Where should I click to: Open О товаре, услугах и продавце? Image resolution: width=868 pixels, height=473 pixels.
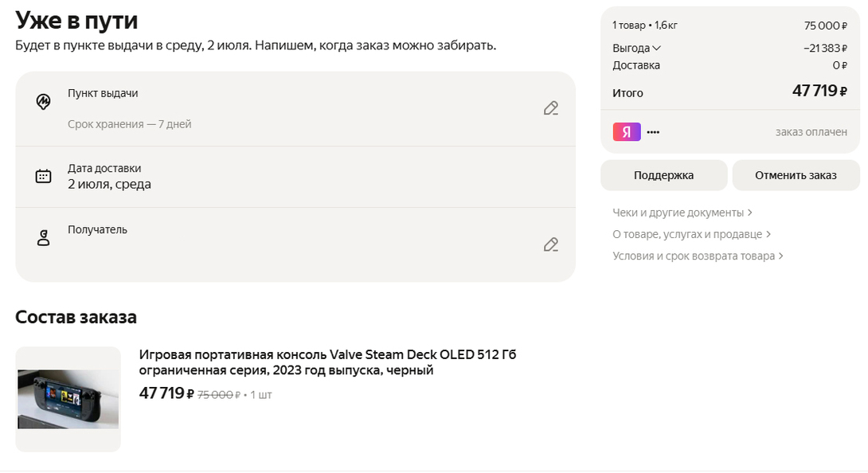pos(691,234)
